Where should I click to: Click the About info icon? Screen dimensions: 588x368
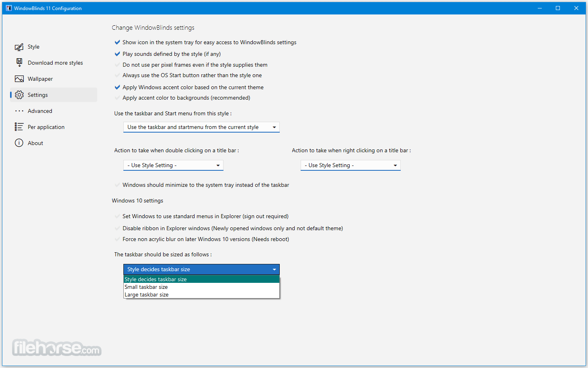coord(19,143)
